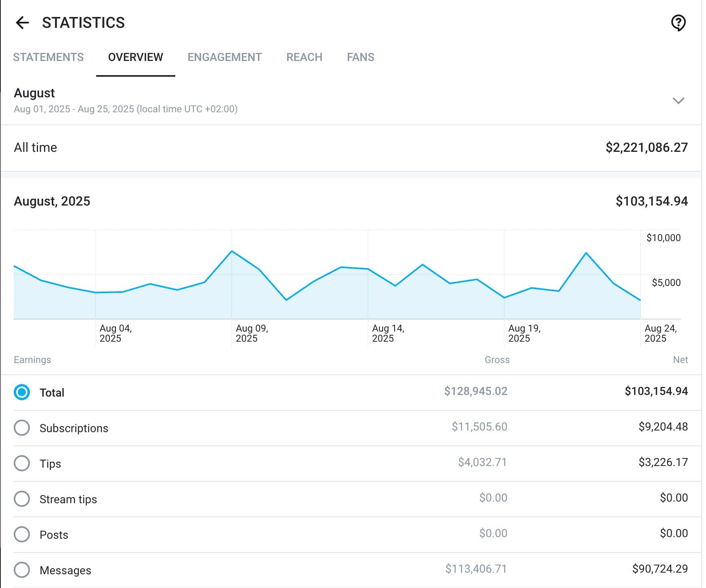Choose the Posts radio button
Image resolution: width=706 pixels, height=588 pixels.
tap(22, 534)
